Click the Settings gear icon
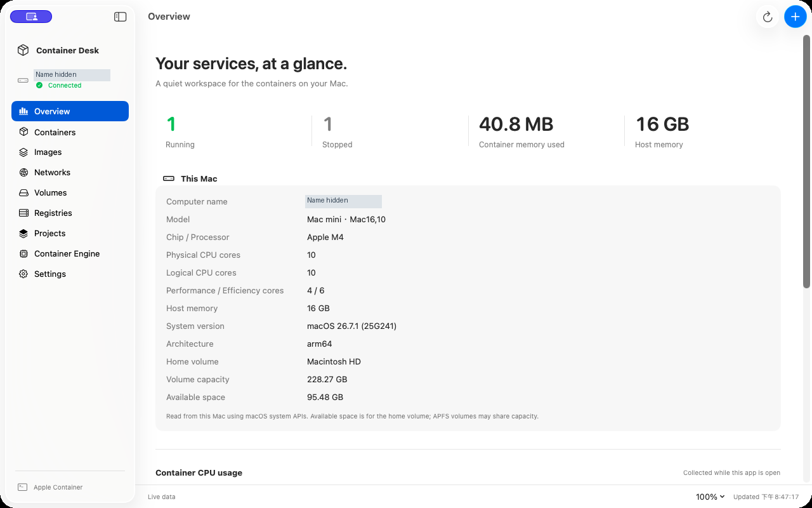 click(x=23, y=274)
